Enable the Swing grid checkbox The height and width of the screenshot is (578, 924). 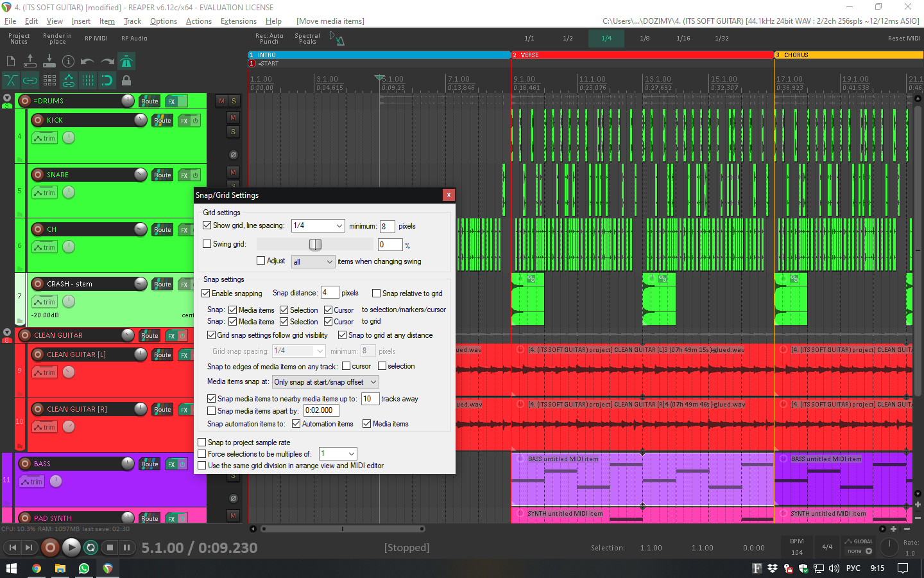pyautogui.click(x=207, y=244)
